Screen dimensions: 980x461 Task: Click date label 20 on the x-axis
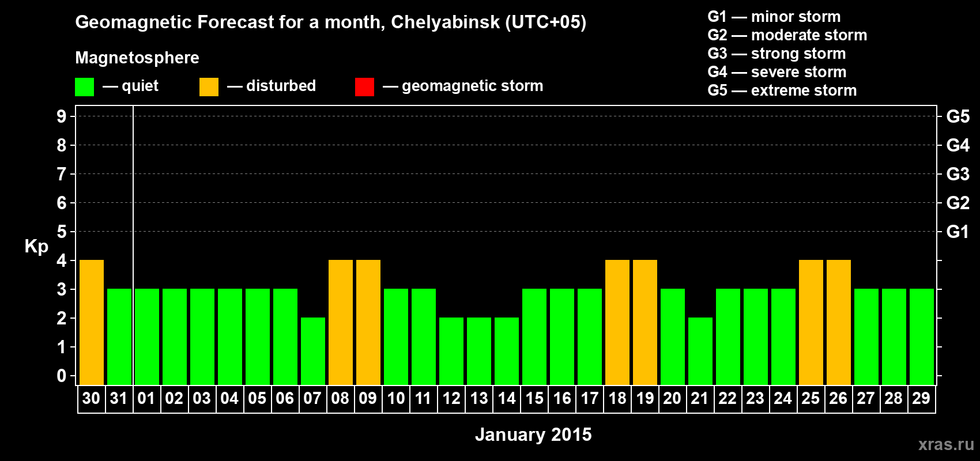point(672,399)
